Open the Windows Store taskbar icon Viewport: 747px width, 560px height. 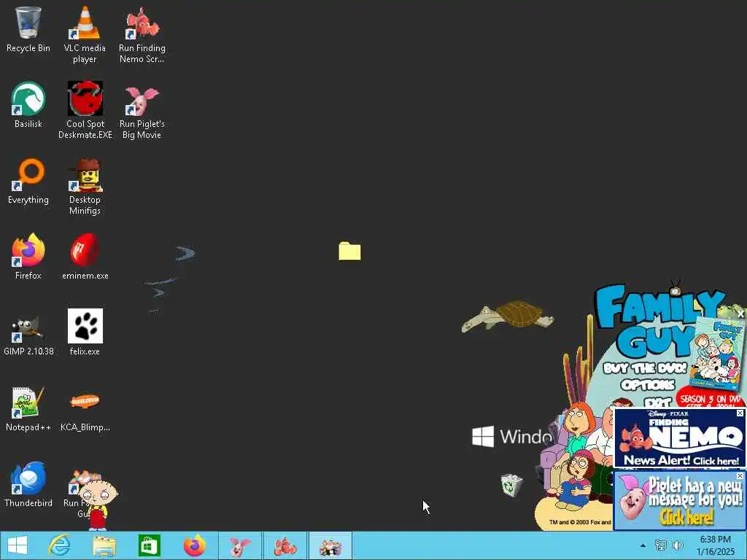[x=149, y=545]
